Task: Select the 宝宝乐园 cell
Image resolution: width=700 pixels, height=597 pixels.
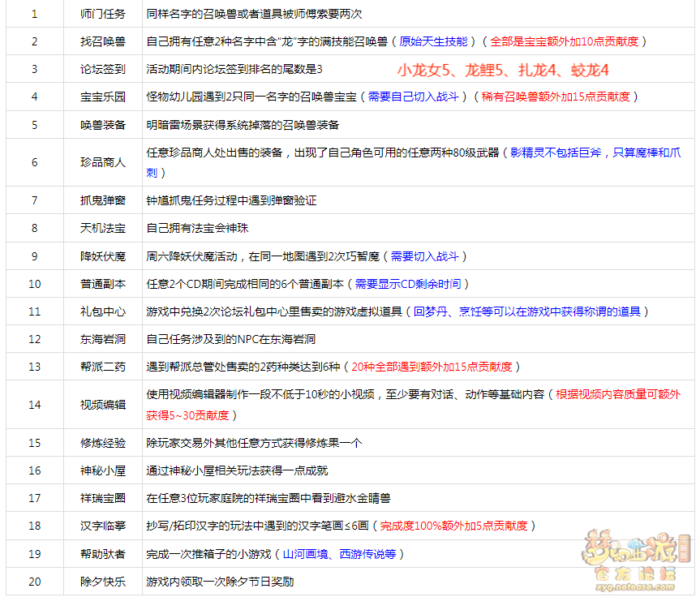Action: coord(103,97)
